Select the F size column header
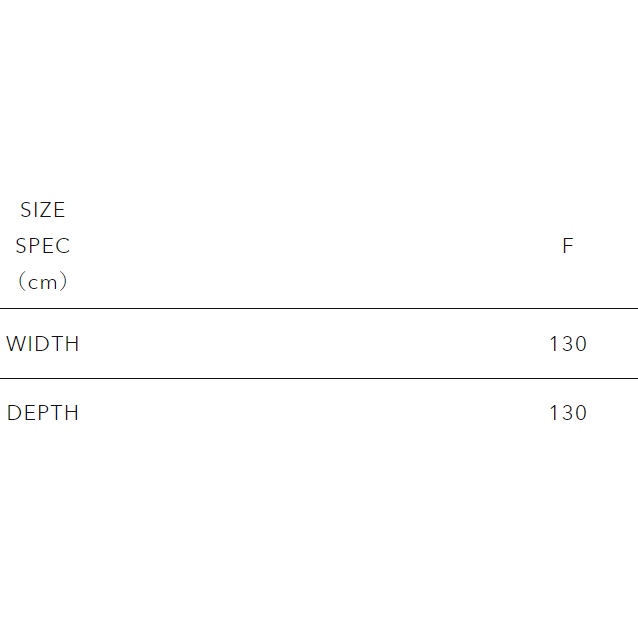 tap(567, 246)
